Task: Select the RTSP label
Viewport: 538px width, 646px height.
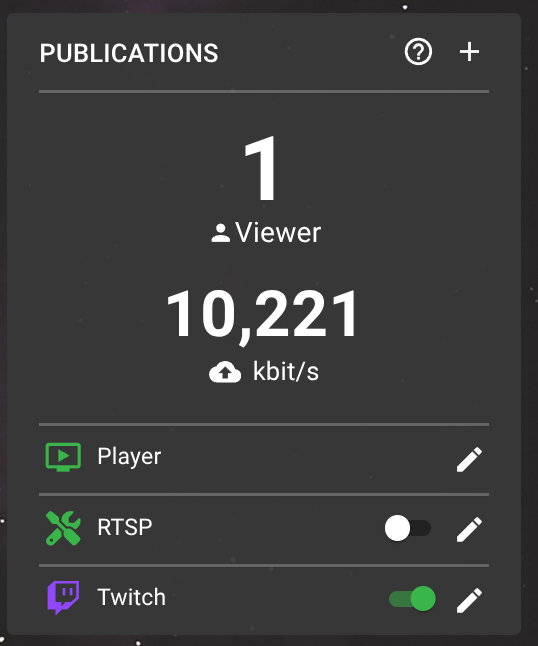Action: pyautogui.click(x=125, y=527)
